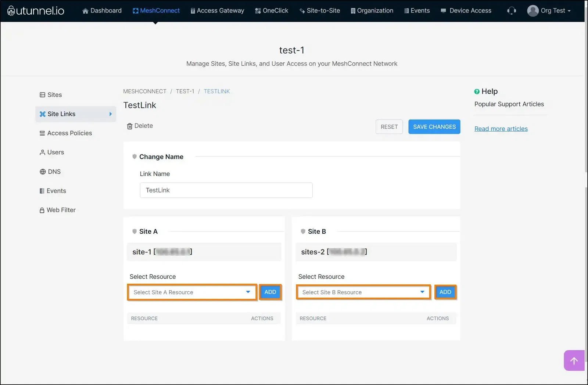Click the trash icon beside Delete
The width and height of the screenshot is (588, 385).
point(130,126)
